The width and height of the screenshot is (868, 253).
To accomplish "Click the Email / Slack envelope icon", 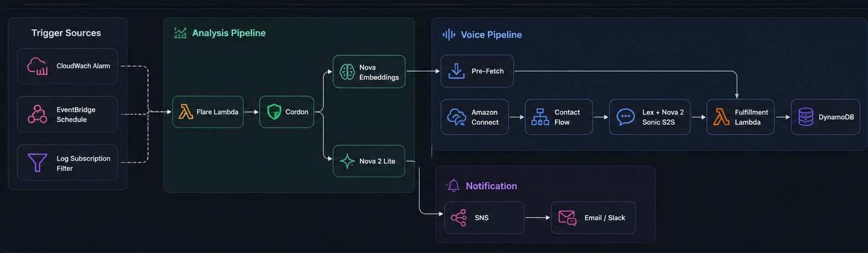I will [x=568, y=218].
